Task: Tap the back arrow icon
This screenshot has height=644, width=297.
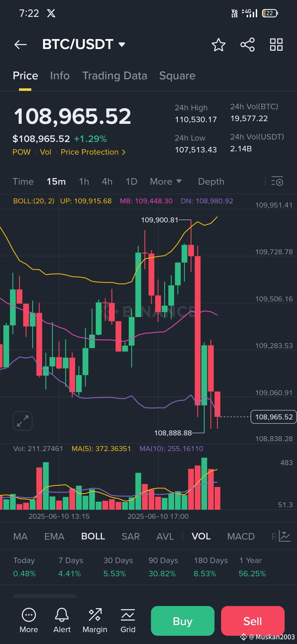Action: click(21, 44)
